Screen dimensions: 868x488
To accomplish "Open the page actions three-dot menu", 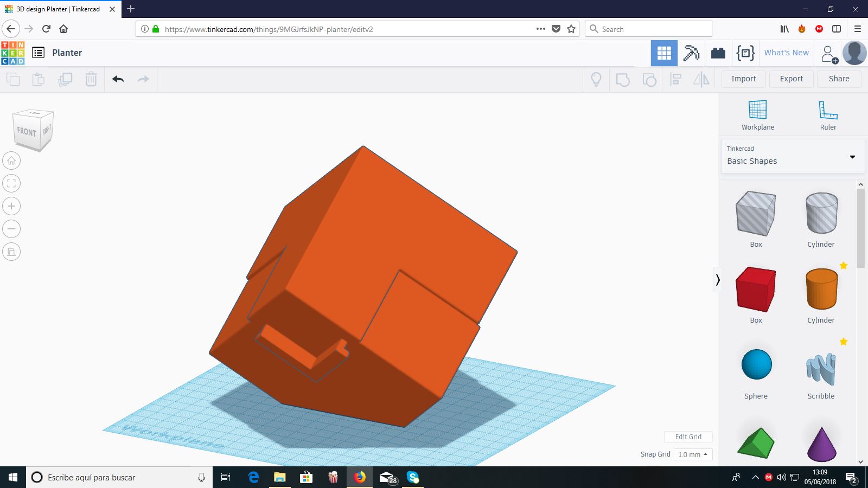I will tap(541, 29).
